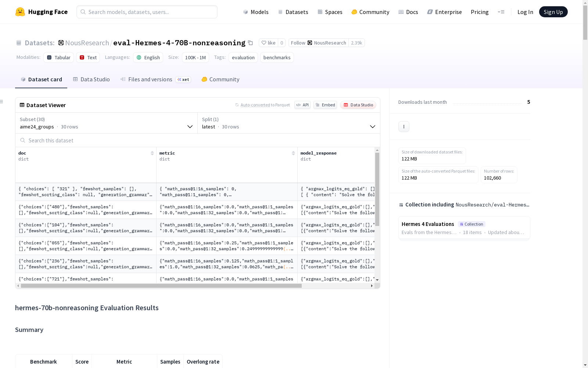Follow NousResearch organization

(319, 43)
